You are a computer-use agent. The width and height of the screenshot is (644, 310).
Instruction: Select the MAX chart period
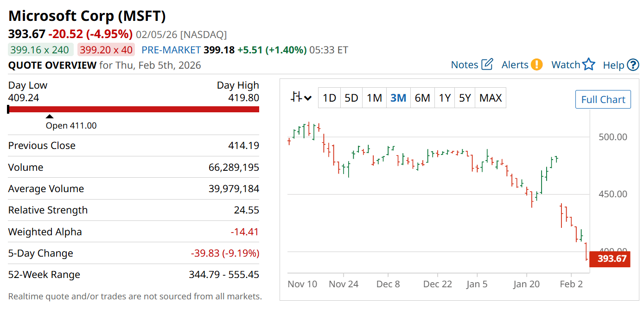click(x=491, y=98)
